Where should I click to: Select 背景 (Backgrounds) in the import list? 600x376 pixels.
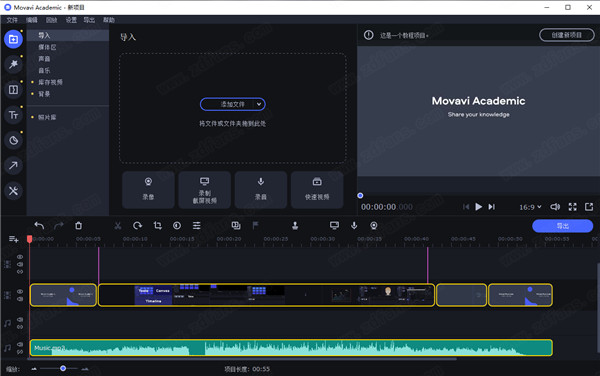pos(68,94)
